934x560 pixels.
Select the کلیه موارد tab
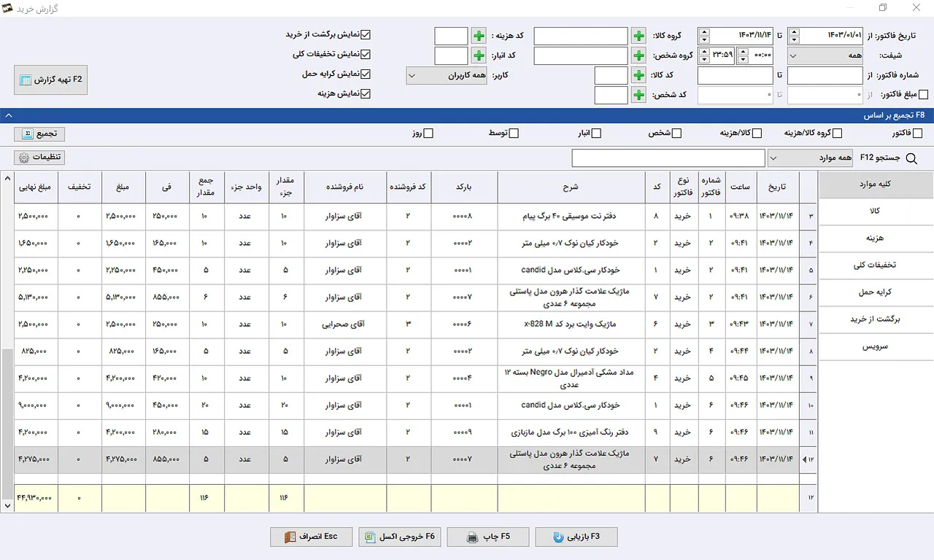(876, 184)
